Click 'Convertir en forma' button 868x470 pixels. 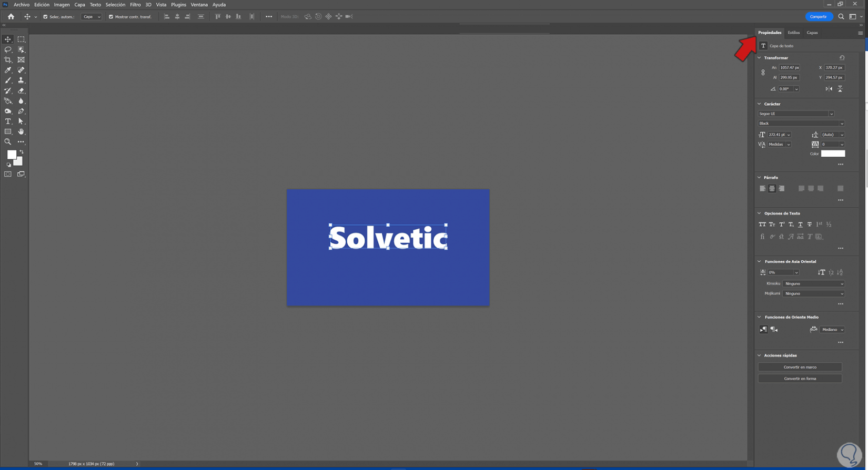800,379
